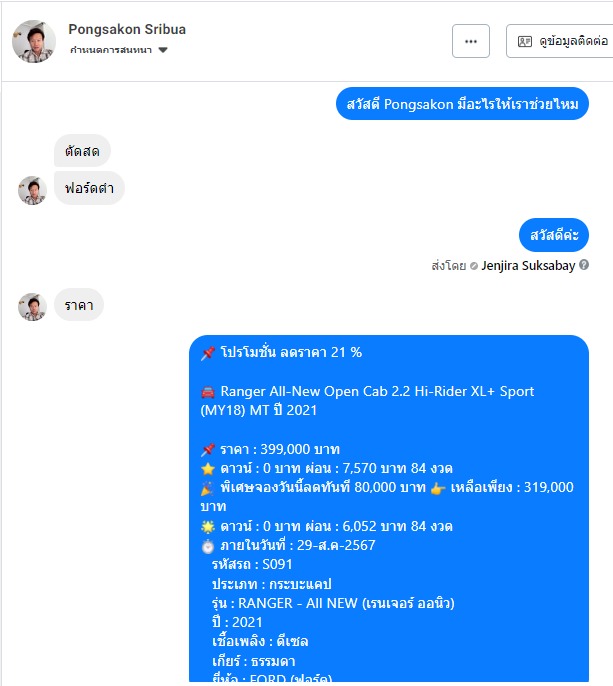Click the avatar beside the ฟอร์ดดำ message

tap(32, 190)
